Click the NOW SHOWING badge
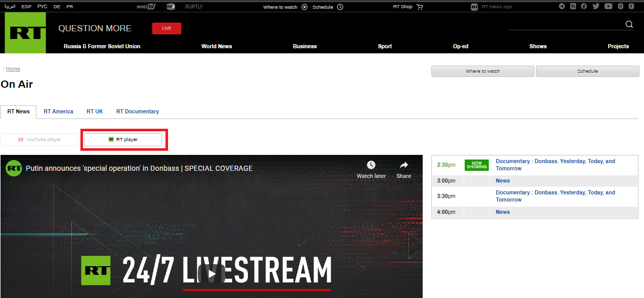The height and width of the screenshot is (298, 644). (476, 165)
